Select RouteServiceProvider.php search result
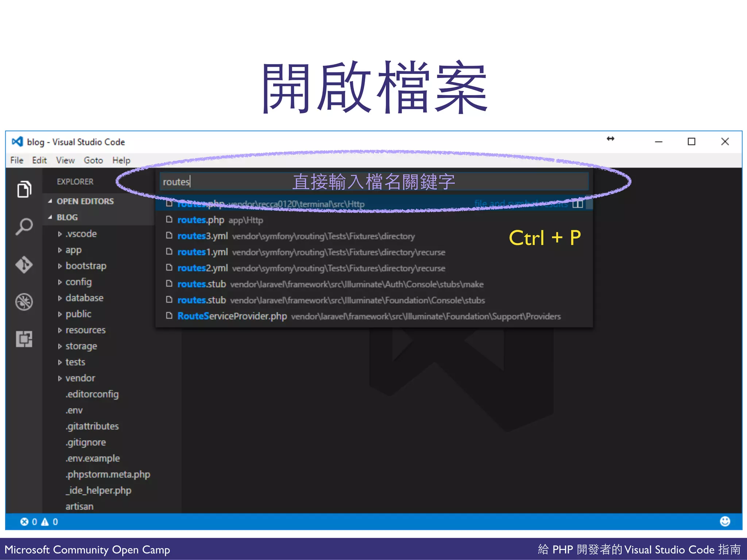The image size is (747, 560). [x=374, y=316]
